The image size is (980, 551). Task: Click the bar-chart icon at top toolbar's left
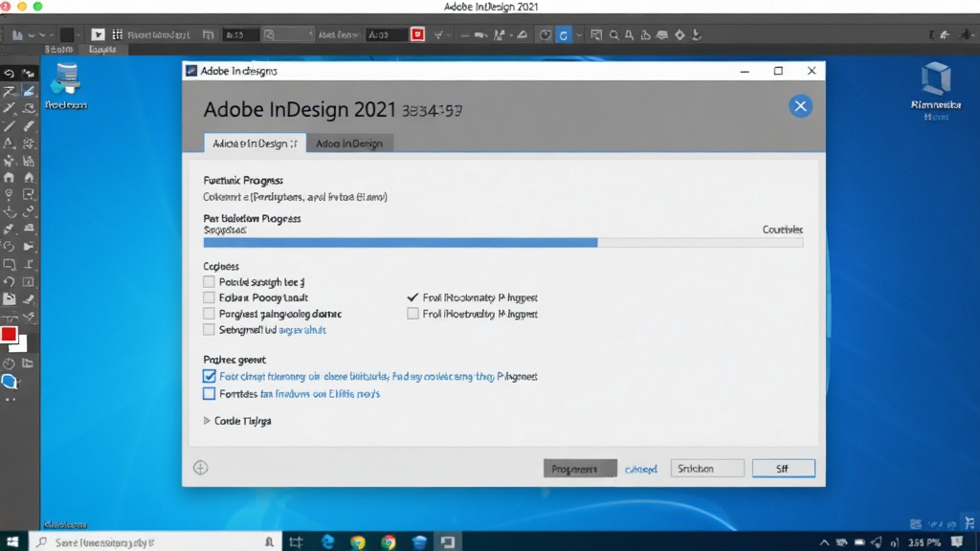17,35
